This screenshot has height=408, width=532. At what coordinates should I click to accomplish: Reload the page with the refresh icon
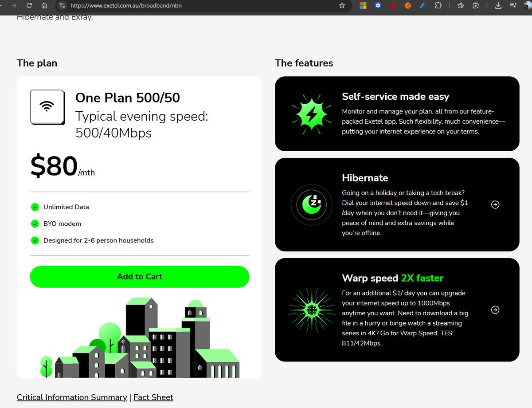(29, 6)
